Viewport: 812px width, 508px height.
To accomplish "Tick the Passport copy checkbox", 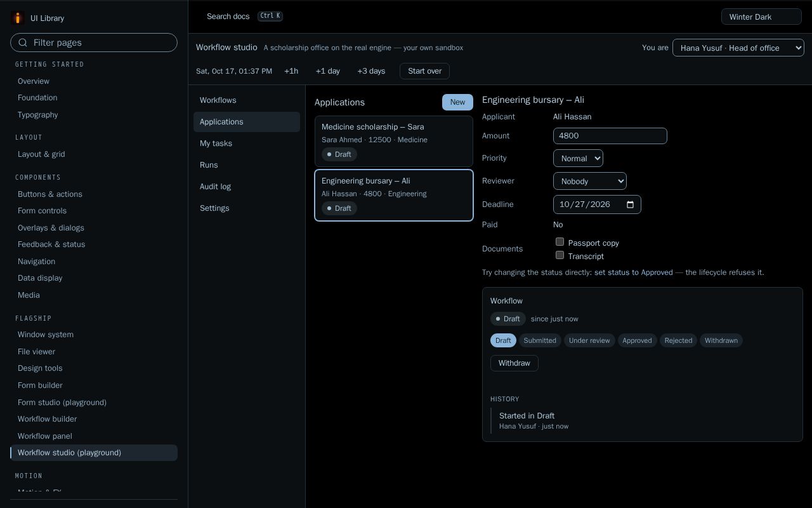I will tap(560, 242).
